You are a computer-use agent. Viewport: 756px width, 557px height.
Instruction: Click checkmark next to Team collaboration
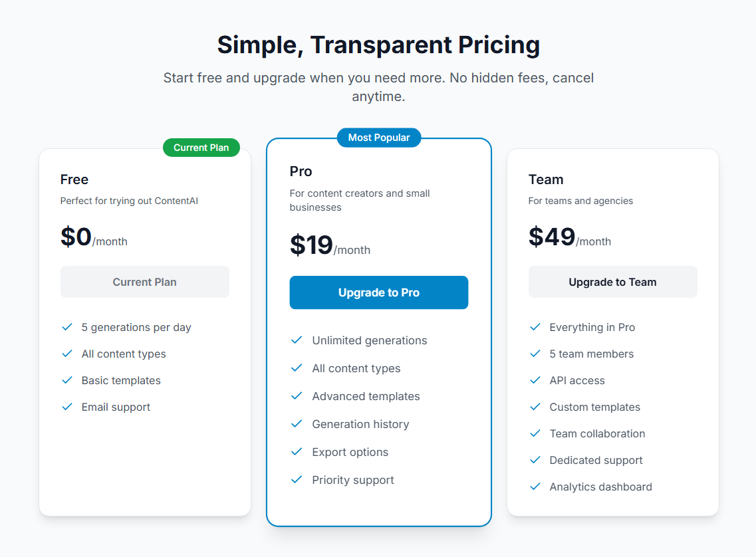535,433
